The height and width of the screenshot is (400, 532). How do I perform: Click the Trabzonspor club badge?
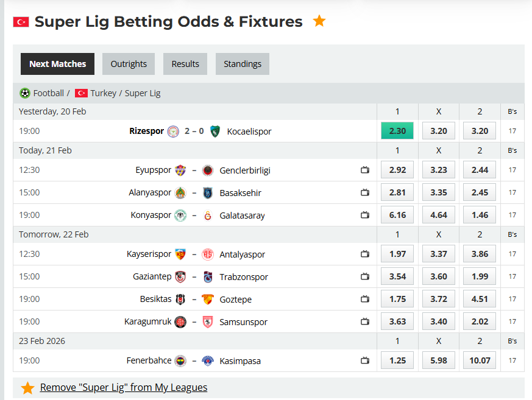(207, 276)
